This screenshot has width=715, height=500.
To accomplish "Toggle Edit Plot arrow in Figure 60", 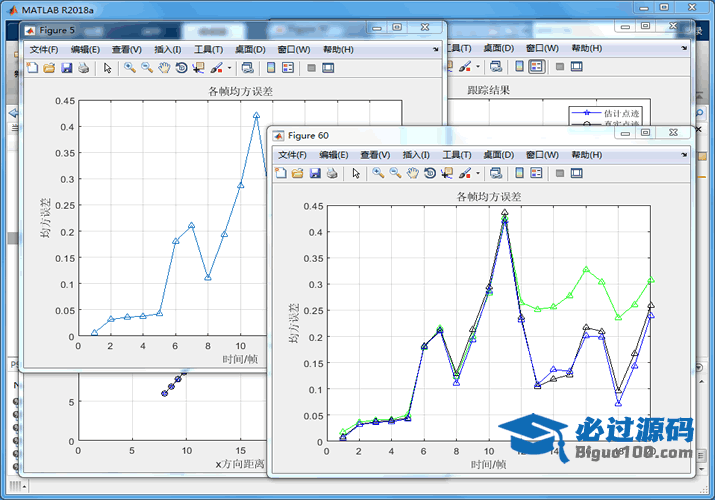I will 357,173.
